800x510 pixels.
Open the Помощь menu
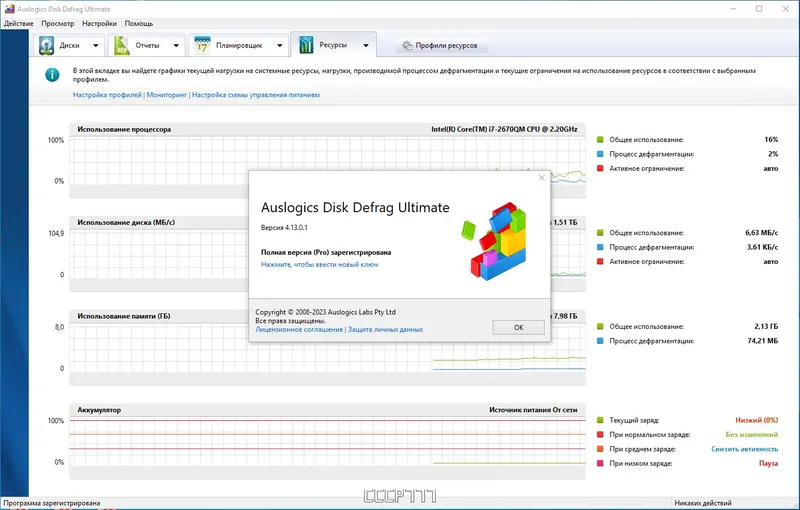pos(139,23)
